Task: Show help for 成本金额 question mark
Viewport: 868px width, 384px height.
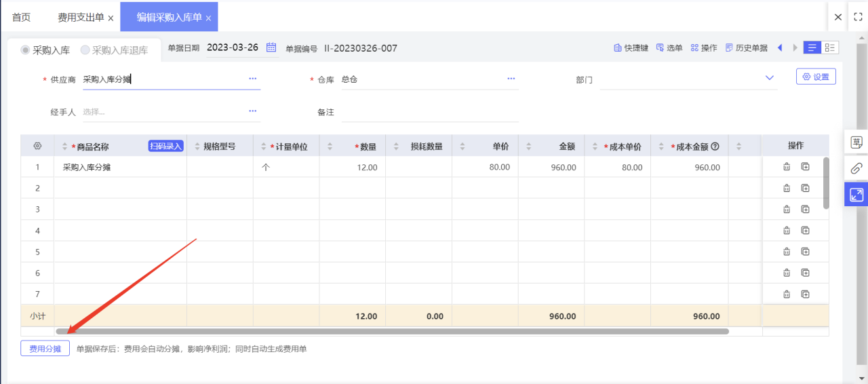Action: pyautogui.click(x=715, y=147)
